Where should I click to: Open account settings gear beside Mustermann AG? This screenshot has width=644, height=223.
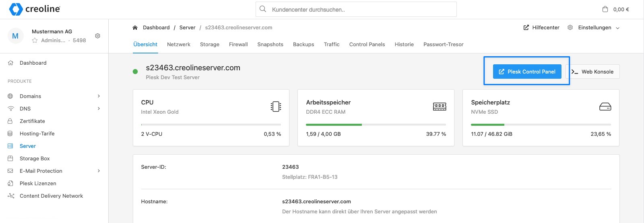click(x=97, y=36)
